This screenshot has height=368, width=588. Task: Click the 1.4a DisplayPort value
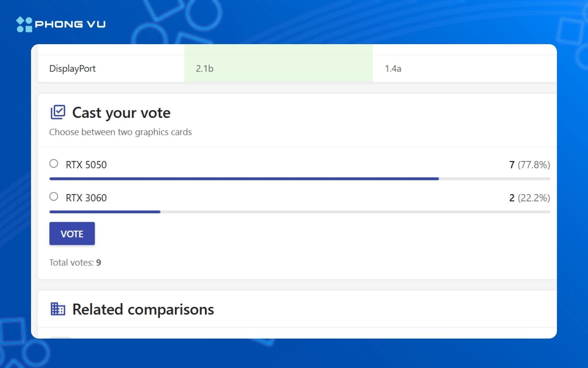393,69
